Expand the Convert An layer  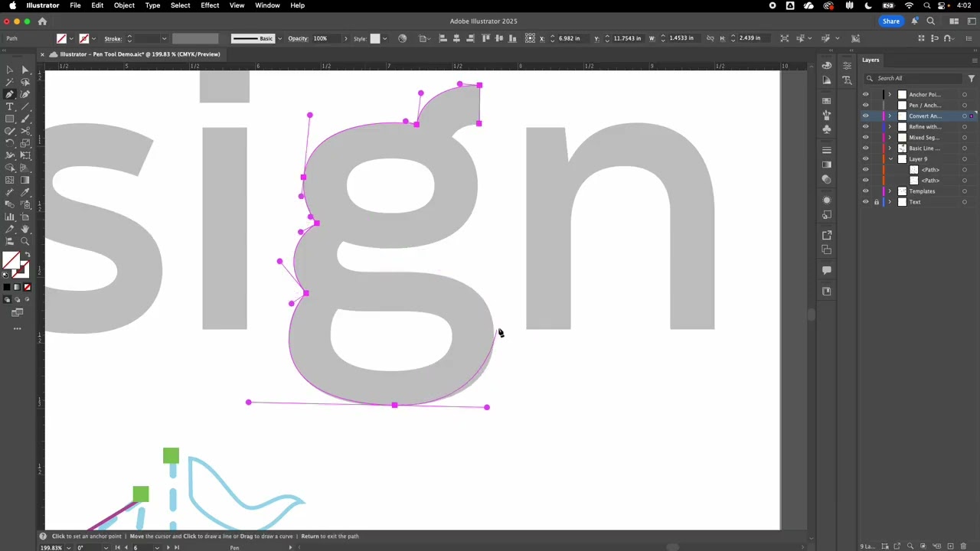(890, 116)
